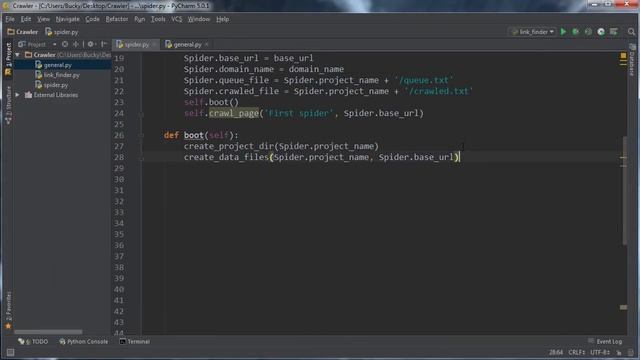Open the TODO tool window

click(x=33, y=341)
